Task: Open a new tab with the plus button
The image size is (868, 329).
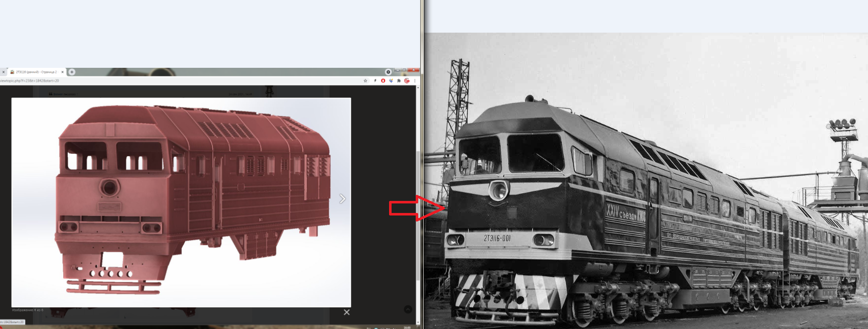Action: point(72,72)
